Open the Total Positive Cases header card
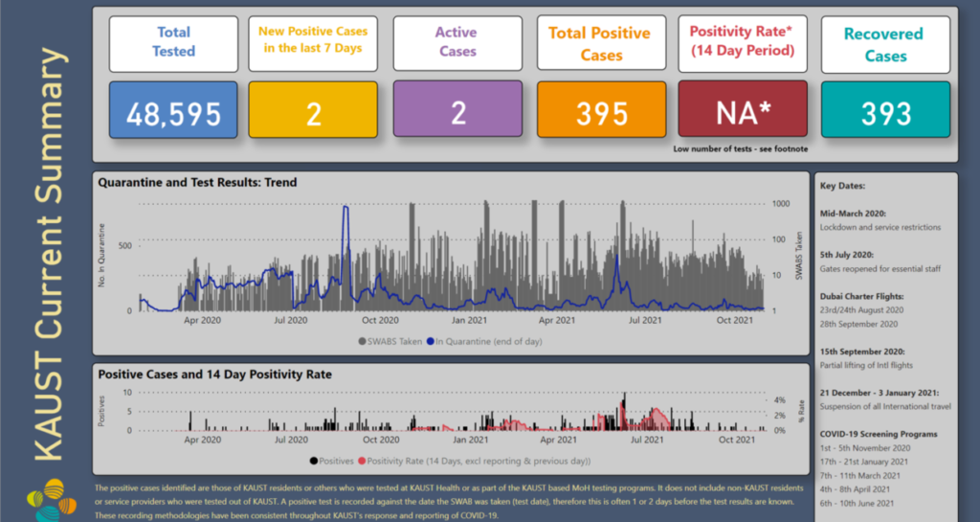Screen dimensions: 980x522 [x=601, y=44]
